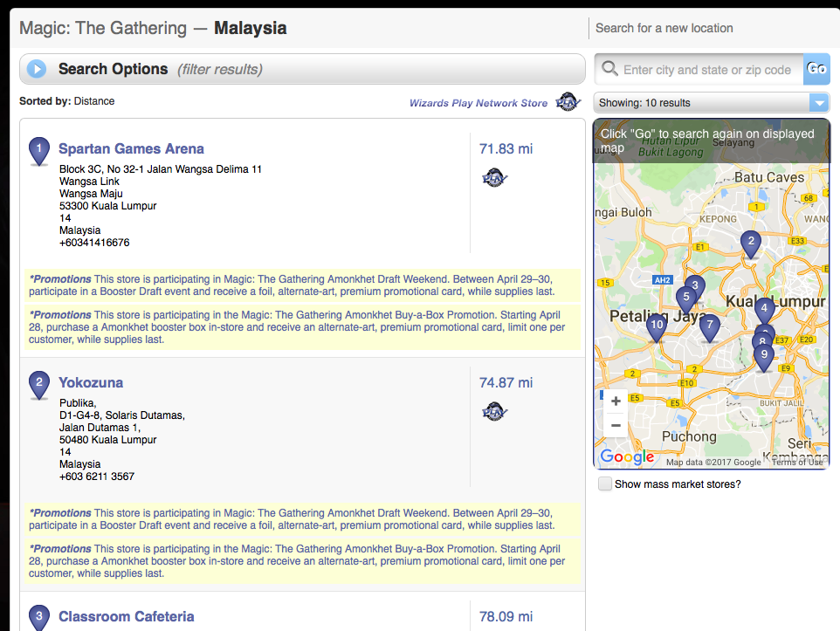Image resolution: width=840 pixels, height=631 pixels.
Task: Click address line 53300 Kuala Lumpur
Action: (107, 206)
